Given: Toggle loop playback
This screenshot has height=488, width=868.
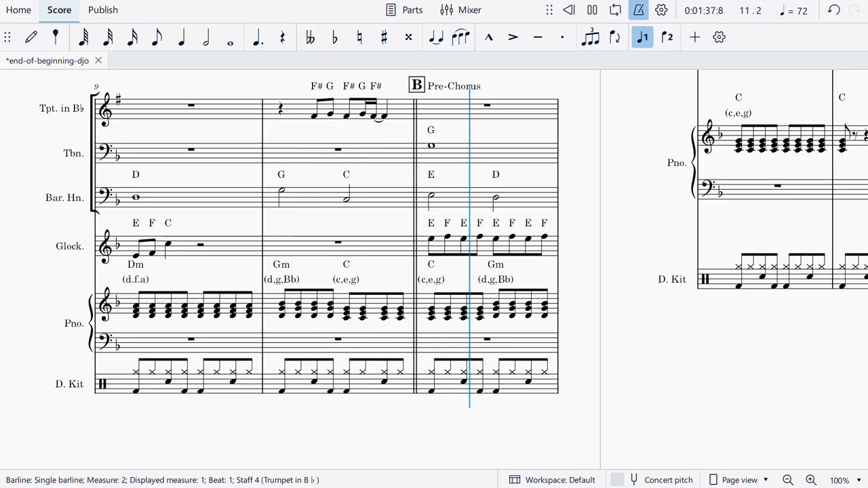Looking at the screenshot, I should click(x=615, y=10).
